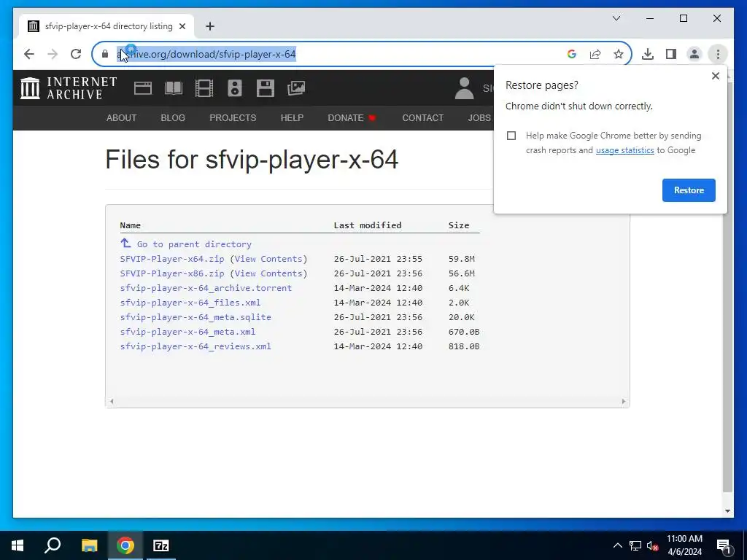The image size is (747, 560).
Task: Open sfvip-player-x-64_reviews.xml
Action: pyautogui.click(x=196, y=346)
